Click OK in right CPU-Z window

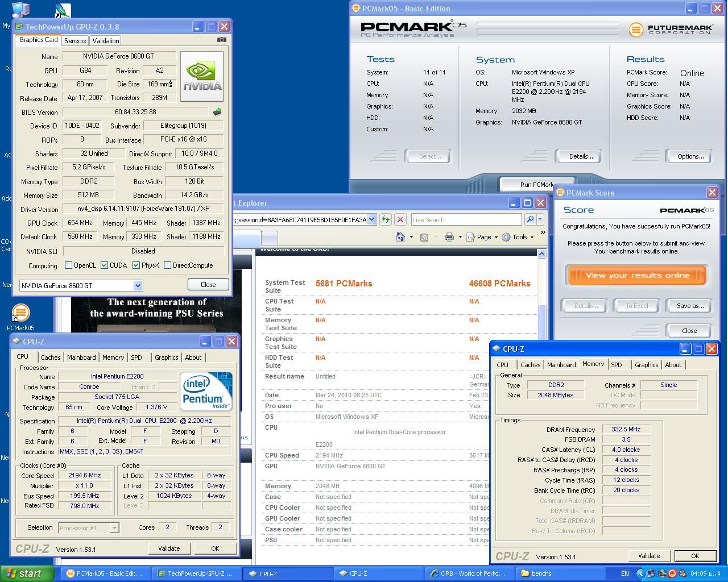click(695, 556)
